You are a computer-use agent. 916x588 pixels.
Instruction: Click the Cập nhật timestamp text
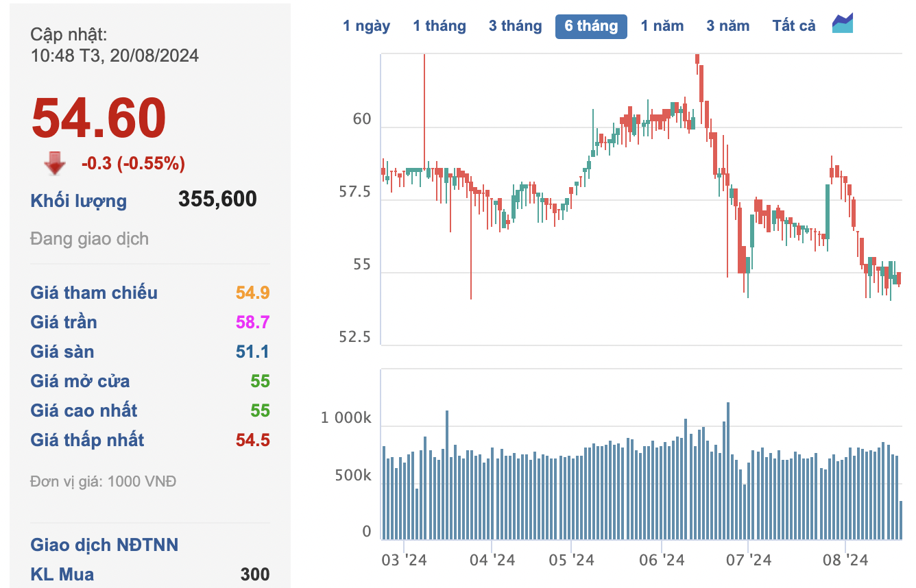[114, 45]
